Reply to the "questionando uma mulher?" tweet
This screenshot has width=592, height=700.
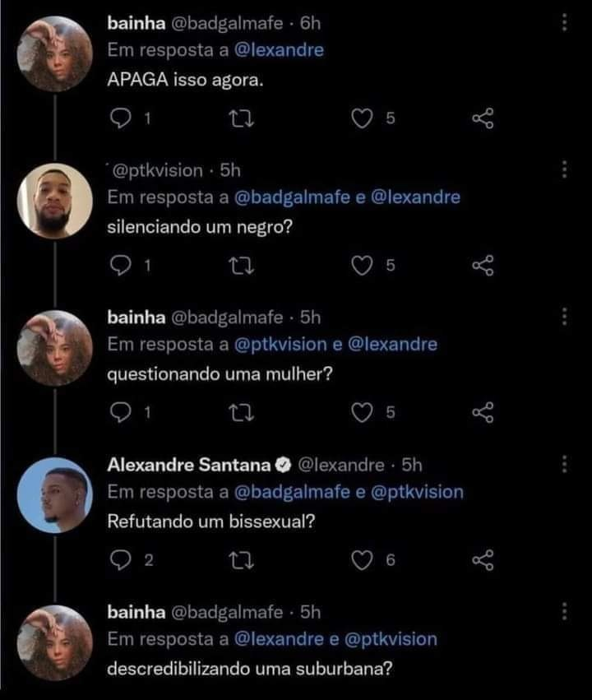coord(121,413)
